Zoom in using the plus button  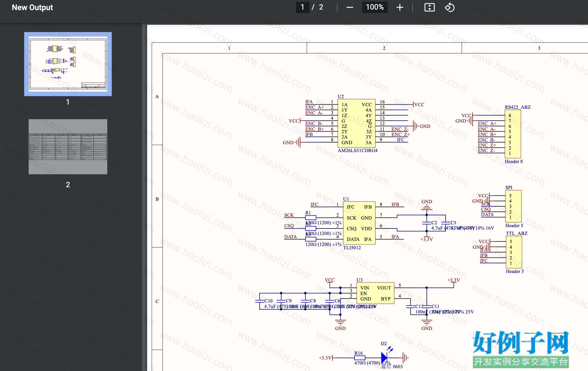click(x=400, y=7)
